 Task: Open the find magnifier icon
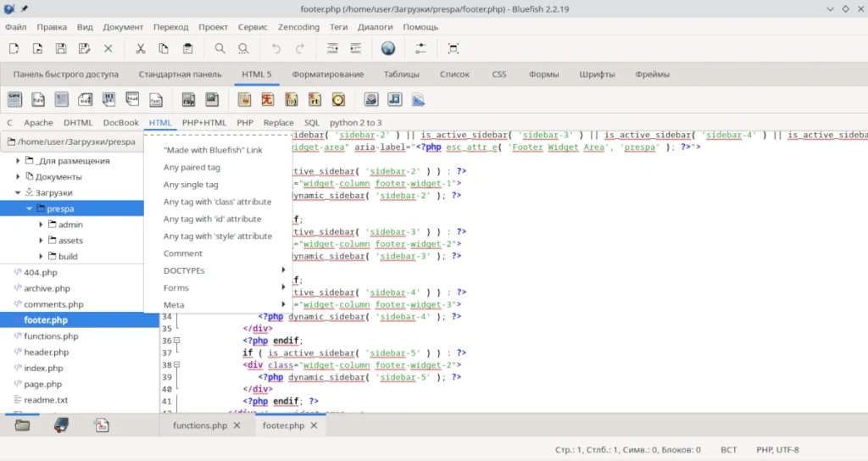pos(220,48)
